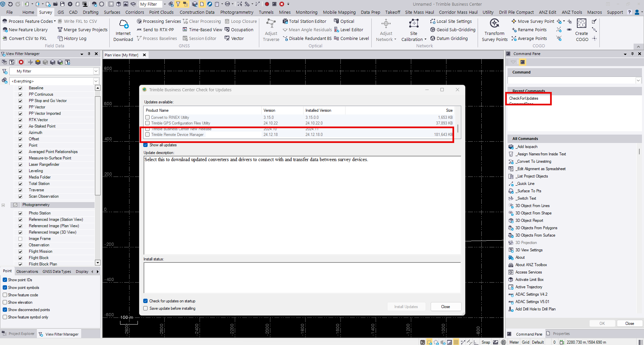Check the Trimble Remote Device Manager checkbox
644x345 pixels.
pyautogui.click(x=148, y=135)
